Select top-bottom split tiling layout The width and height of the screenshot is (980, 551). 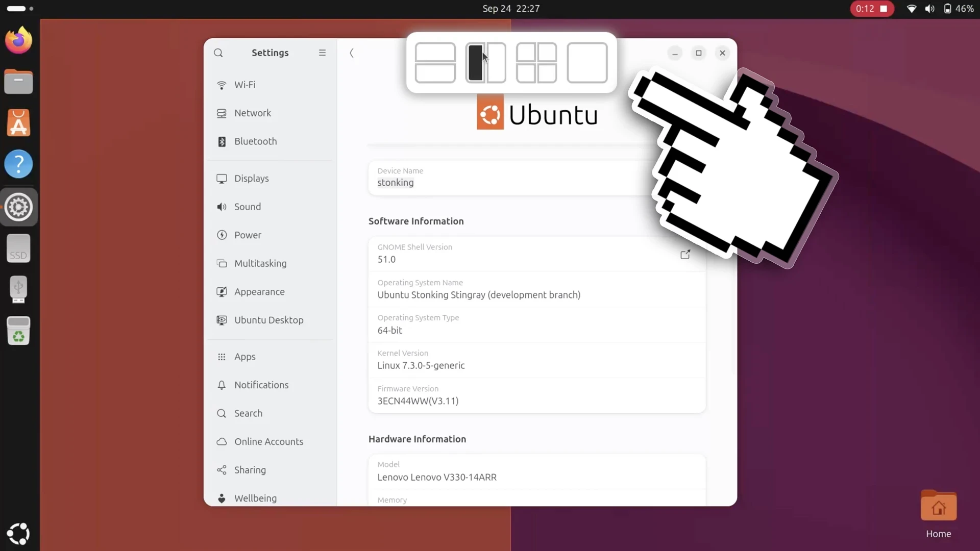435,63
